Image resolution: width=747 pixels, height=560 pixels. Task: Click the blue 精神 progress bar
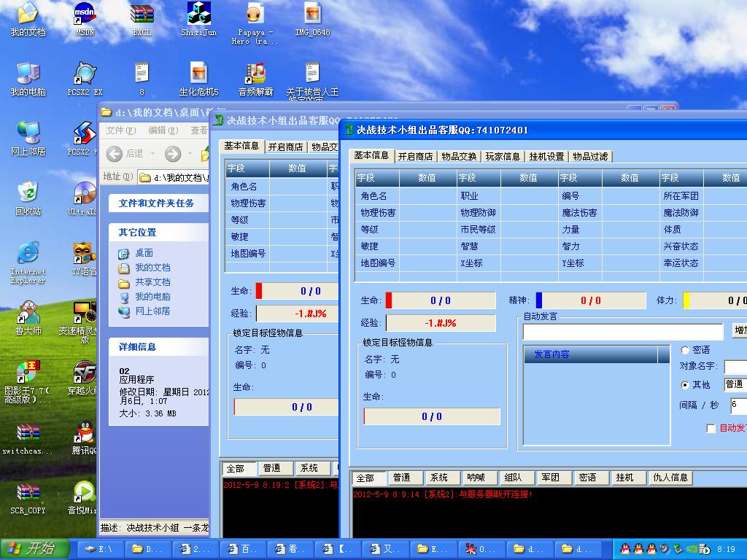[591, 300]
